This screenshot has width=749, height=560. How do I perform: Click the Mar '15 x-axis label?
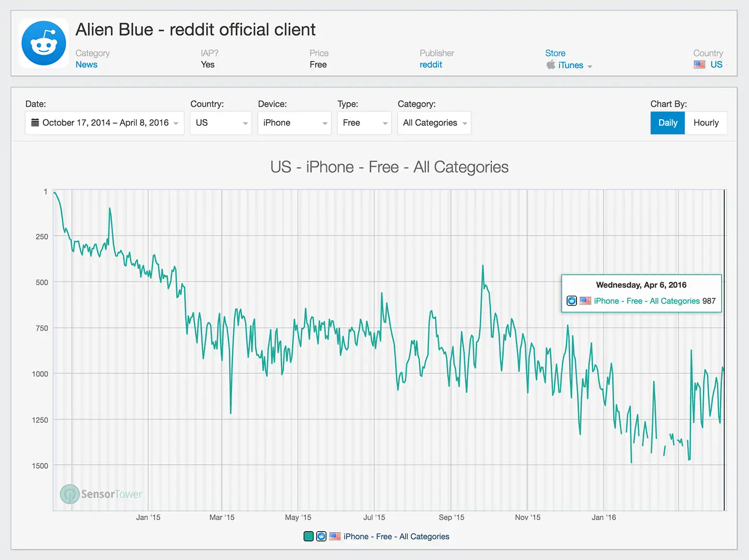pyautogui.click(x=222, y=517)
